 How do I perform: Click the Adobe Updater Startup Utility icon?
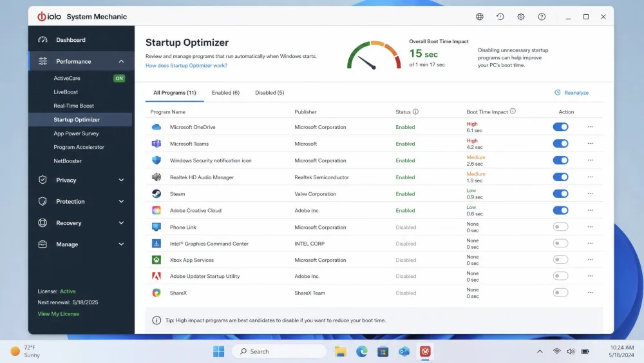pos(156,276)
